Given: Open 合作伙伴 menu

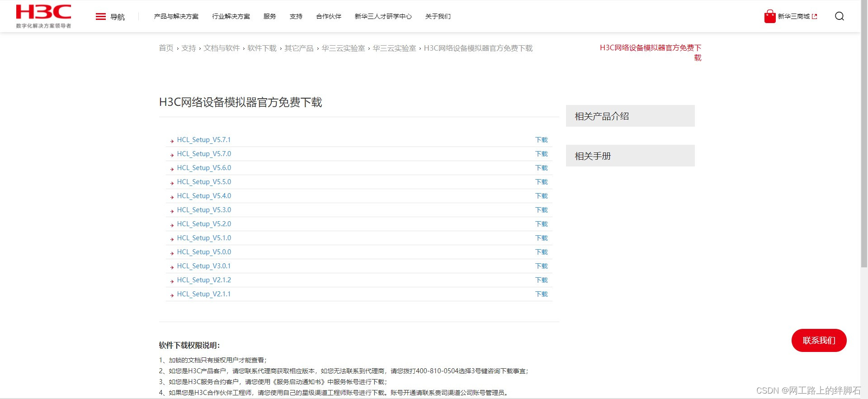Looking at the screenshot, I should 329,16.
